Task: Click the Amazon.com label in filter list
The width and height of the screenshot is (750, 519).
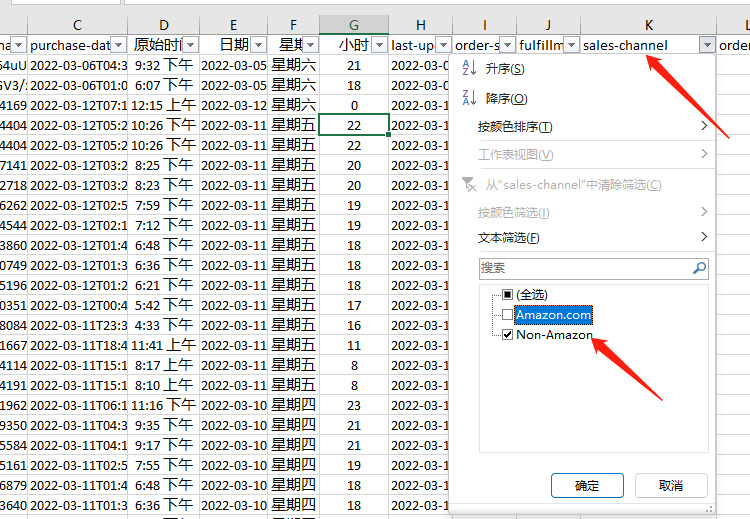Action: 553,315
